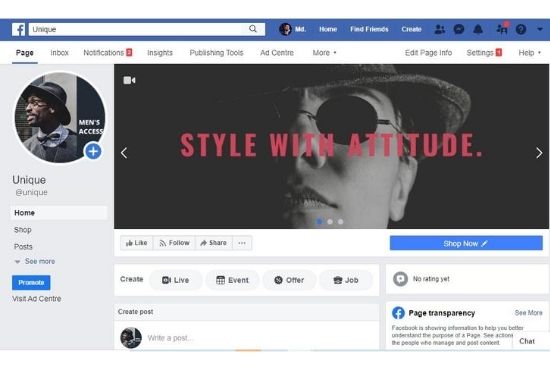The image size is (550, 370).
Task: Click the Promote button
Action: (31, 283)
